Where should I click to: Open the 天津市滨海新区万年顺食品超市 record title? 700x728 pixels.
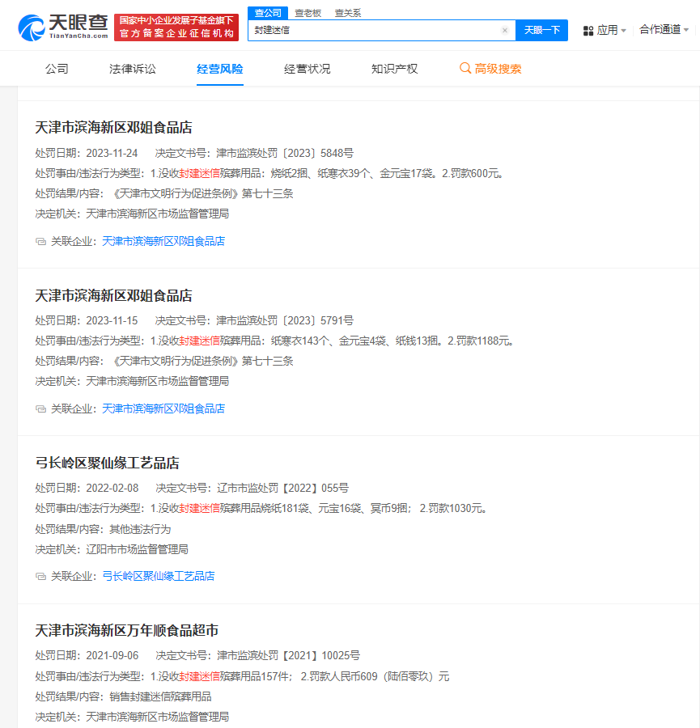click(126, 630)
